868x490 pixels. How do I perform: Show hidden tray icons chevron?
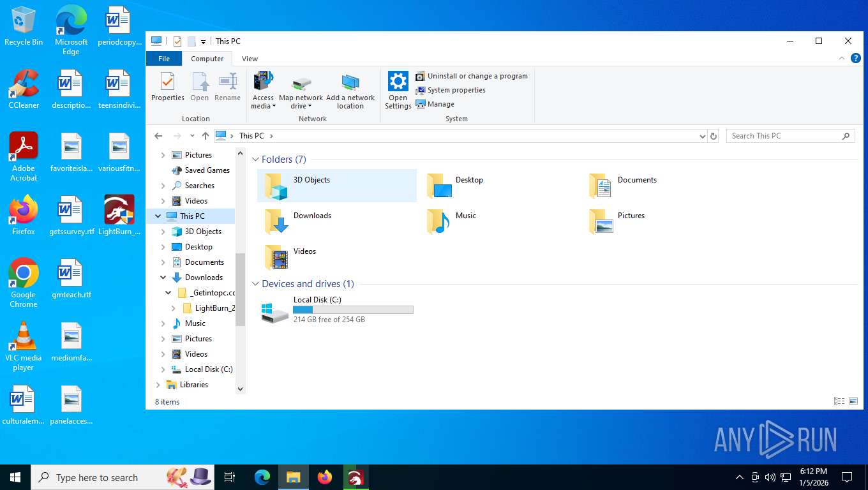point(740,477)
